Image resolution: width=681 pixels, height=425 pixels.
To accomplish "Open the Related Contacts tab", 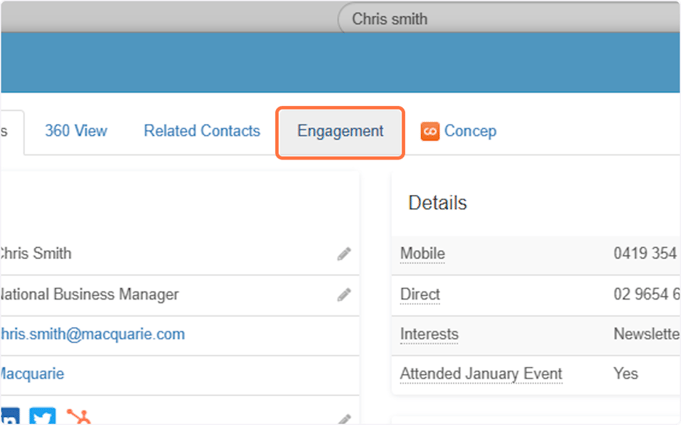I will (x=202, y=131).
